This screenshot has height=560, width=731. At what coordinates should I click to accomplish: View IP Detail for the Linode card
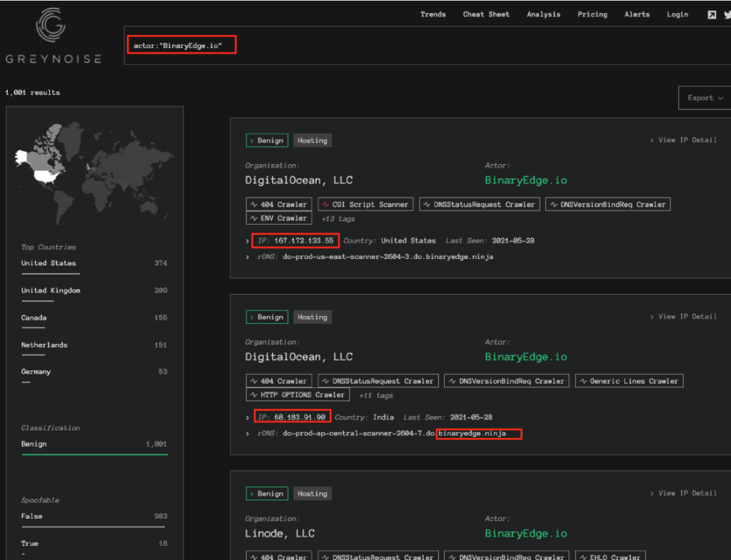coord(683,493)
